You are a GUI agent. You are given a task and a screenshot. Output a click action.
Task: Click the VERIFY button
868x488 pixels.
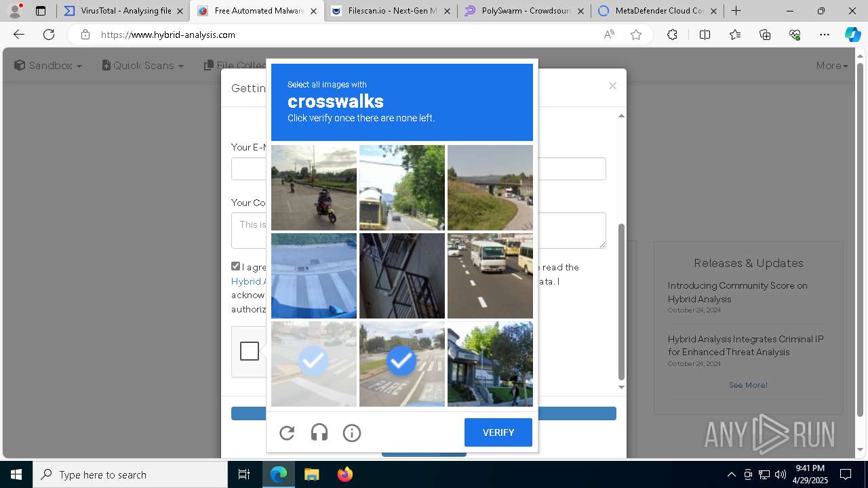(498, 432)
